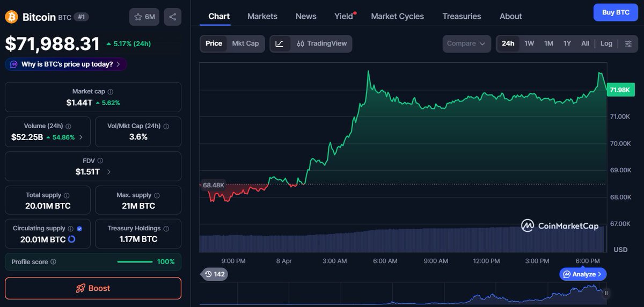
Task: Open the Yield tab
Action: tap(344, 16)
